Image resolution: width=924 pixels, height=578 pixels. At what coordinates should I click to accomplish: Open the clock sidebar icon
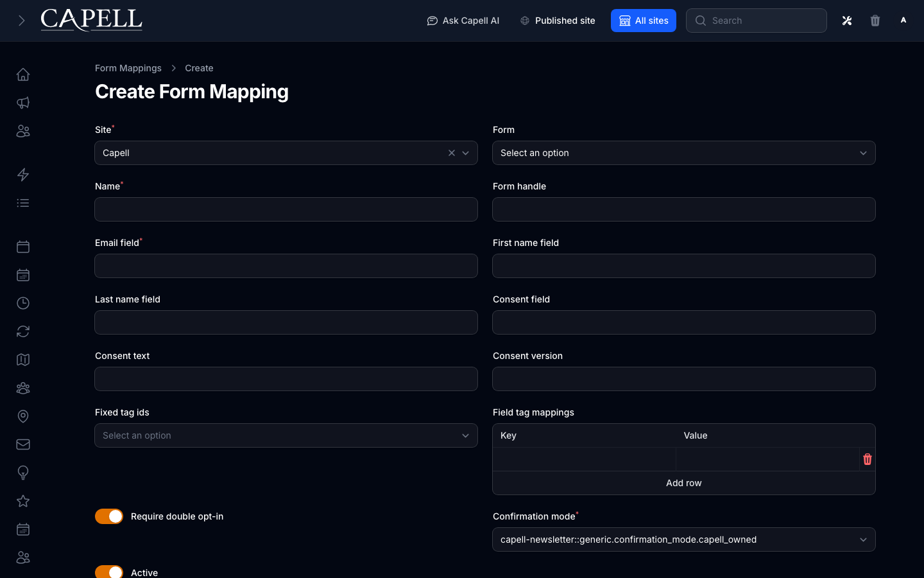click(23, 303)
